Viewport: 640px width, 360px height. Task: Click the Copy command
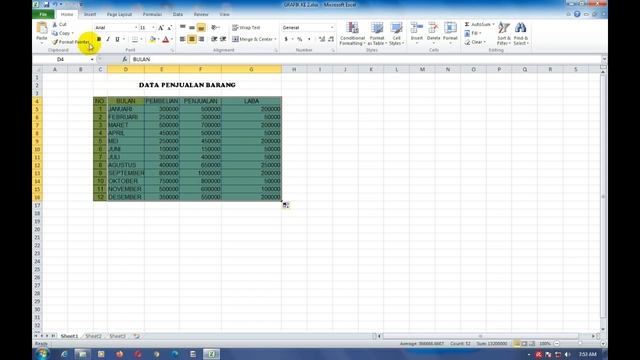[62, 33]
